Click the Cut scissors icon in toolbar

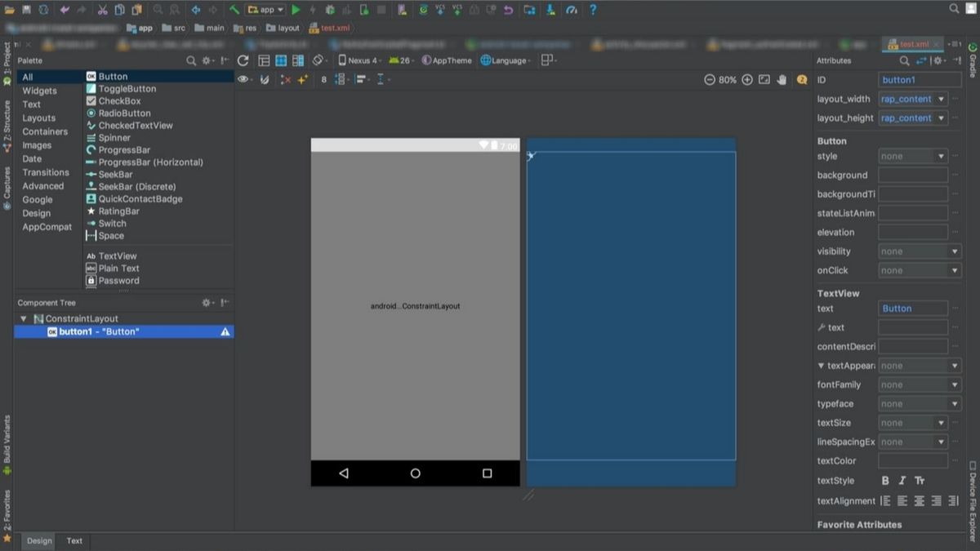point(102,10)
